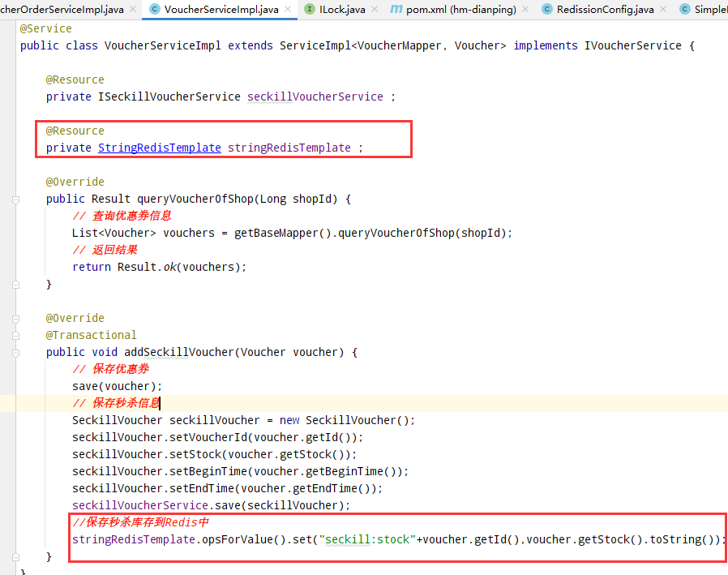Screen dimensions: 728x575
Task: Follow the StringRedisTemplate type hyperlink
Action: tap(159, 148)
